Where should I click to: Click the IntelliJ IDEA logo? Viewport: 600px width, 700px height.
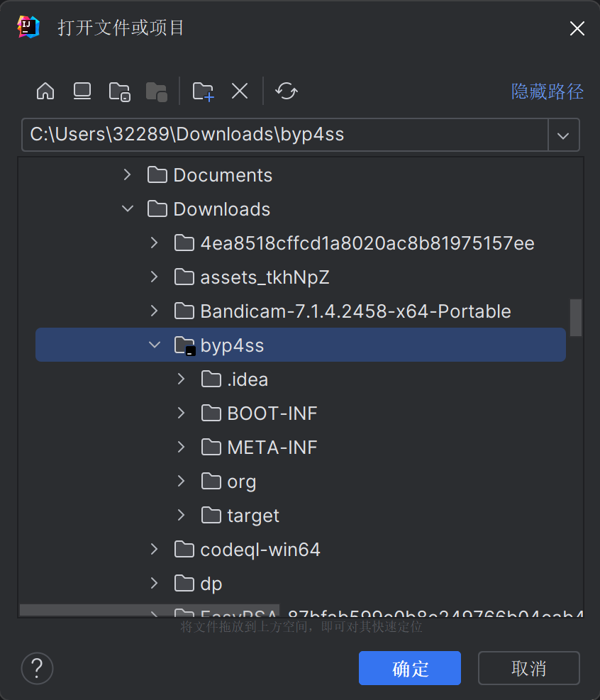pos(27,27)
